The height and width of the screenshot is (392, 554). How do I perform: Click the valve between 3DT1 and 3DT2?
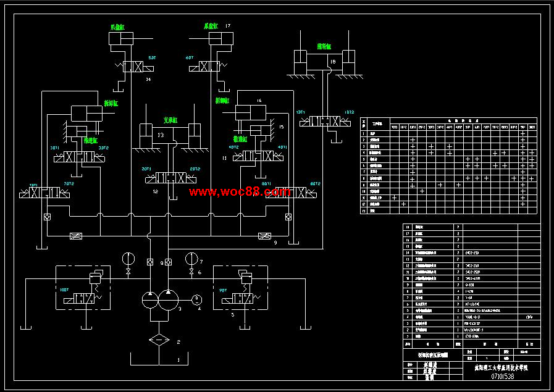click(80, 157)
